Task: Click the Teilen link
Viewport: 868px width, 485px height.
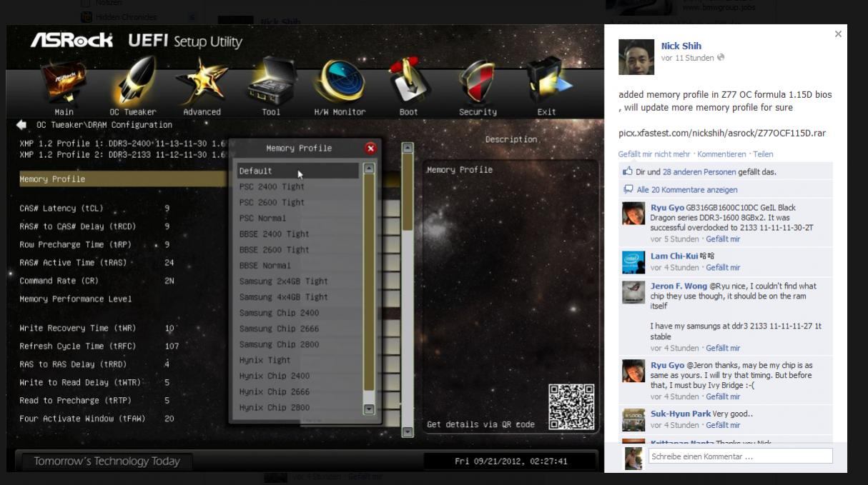Action: pos(763,154)
